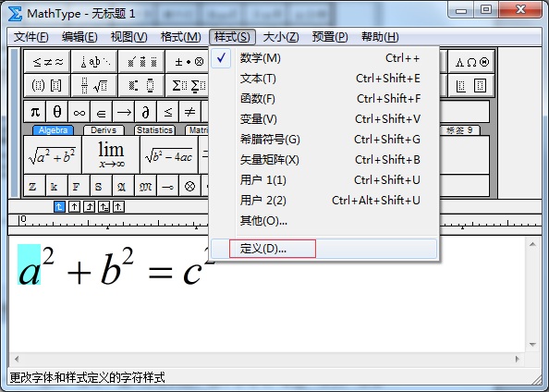This screenshot has width=549, height=392.
Task: Insert the theta symbol
Action: click(x=57, y=112)
